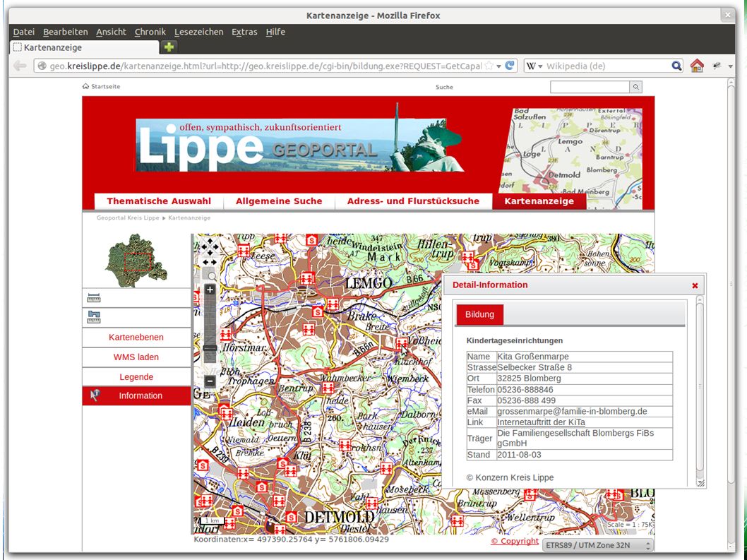This screenshot has height=560, width=747.
Task: Click the globe site identity icon
Action: 42,66
